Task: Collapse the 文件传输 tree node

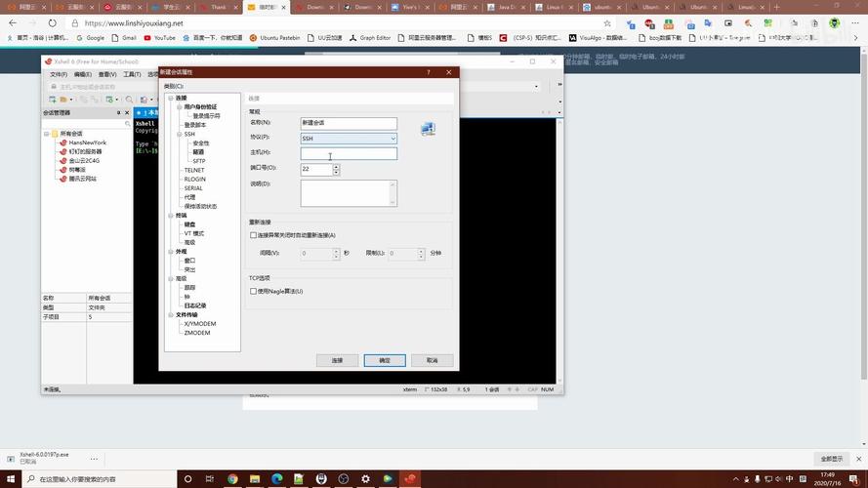Action: click(171, 315)
